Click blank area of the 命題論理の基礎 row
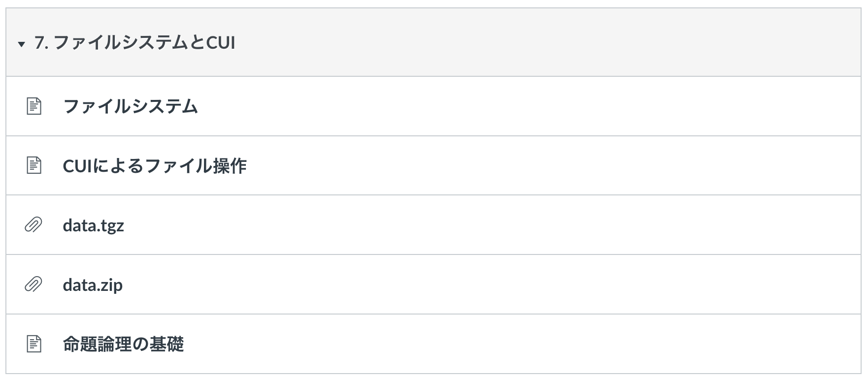The image size is (868, 379). tap(542, 344)
